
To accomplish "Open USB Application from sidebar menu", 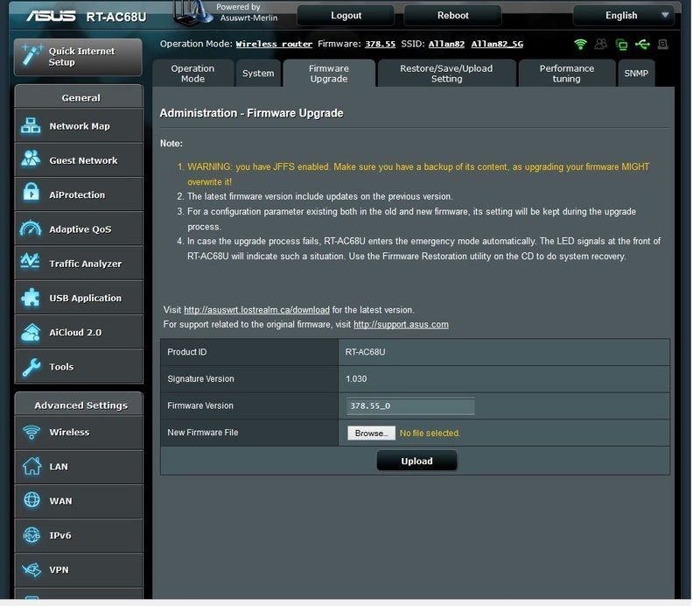I will point(79,298).
